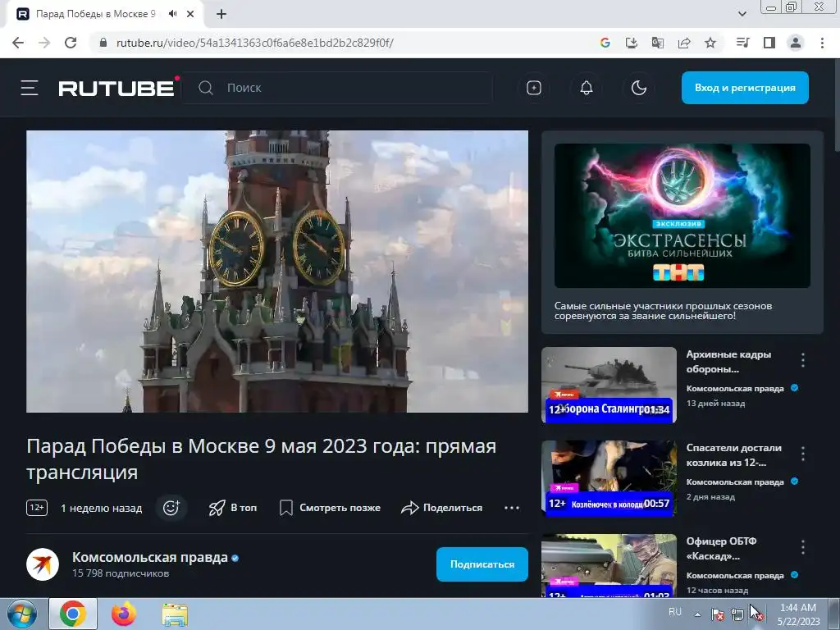840x630 pixels.
Task: Click the translate page icon
Action: coord(658,43)
